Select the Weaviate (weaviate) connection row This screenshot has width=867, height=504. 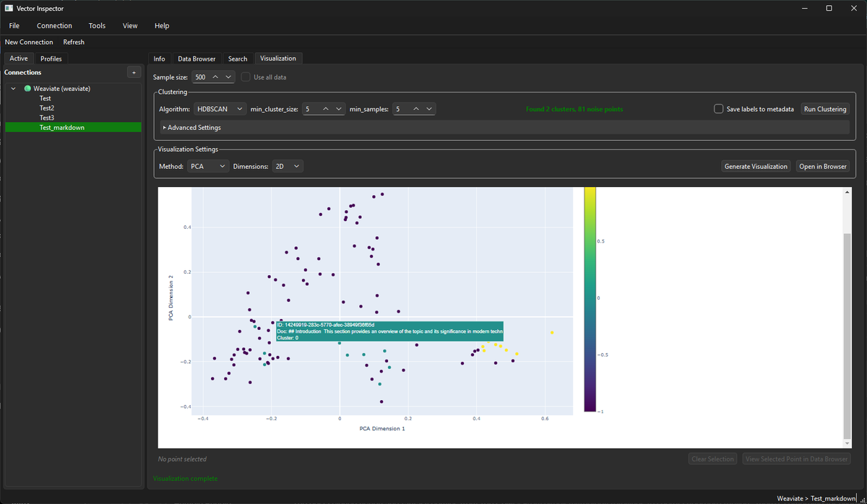tap(73, 88)
